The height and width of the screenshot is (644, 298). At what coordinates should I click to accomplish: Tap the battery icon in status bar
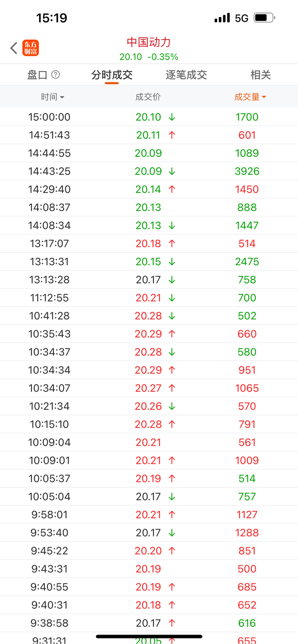coord(264,18)
